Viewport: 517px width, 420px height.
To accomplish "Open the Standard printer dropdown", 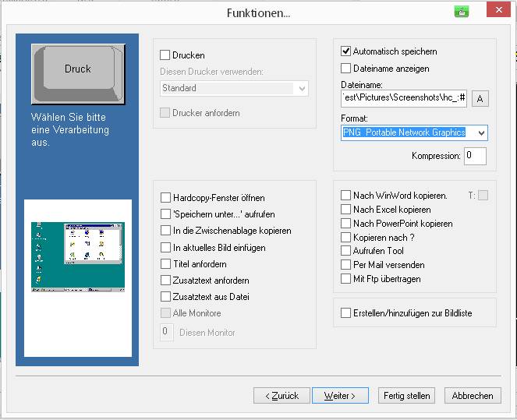I will pyautogui.click(x=234, y=88).
